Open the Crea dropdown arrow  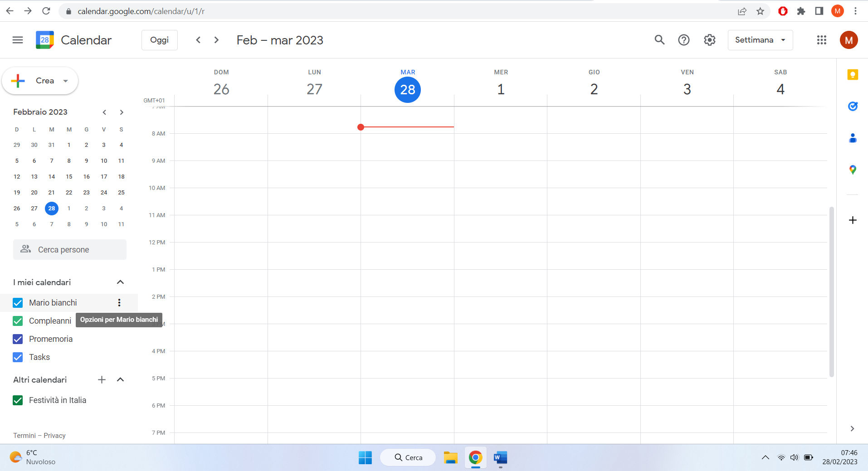pyautogui.click(x=65, y=81)
